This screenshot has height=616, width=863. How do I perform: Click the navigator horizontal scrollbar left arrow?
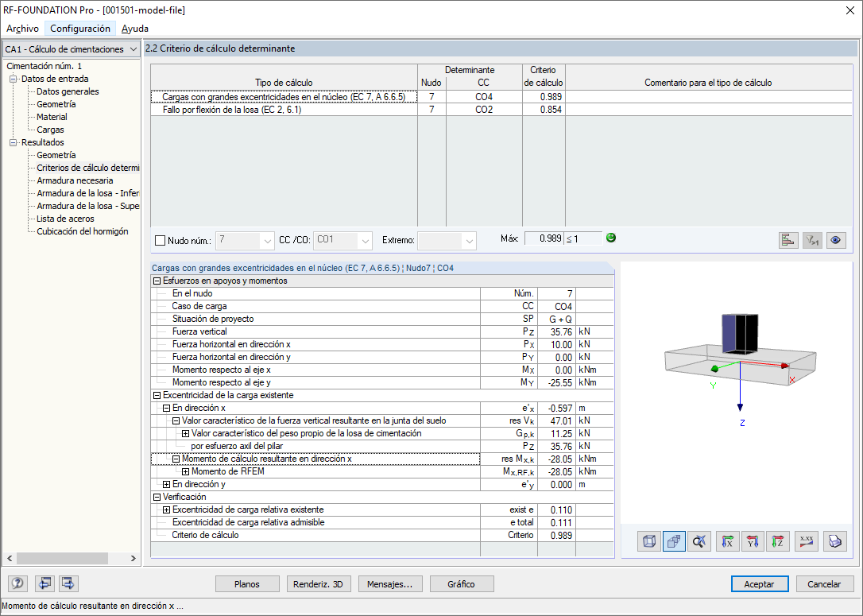pyautogui.click(x=10, y=558)
